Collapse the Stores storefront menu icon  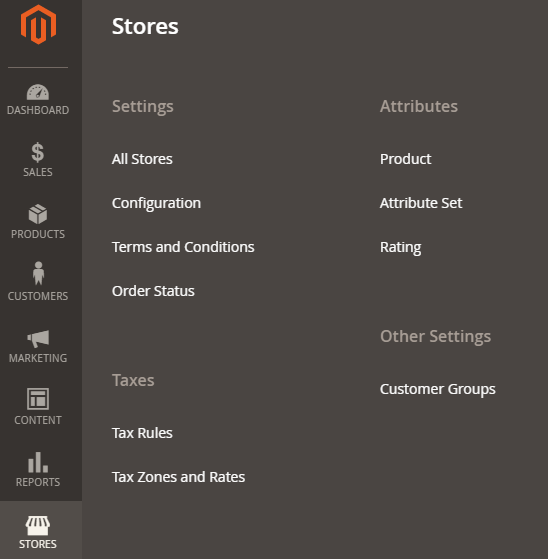point(38,525)
